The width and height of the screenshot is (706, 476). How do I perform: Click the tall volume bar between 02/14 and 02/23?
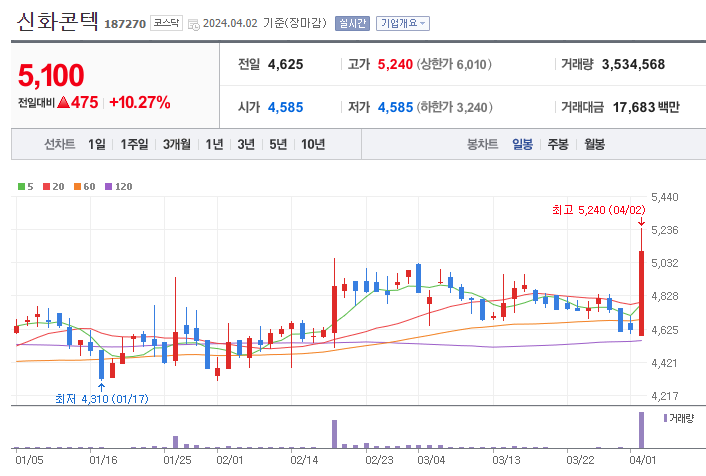pos(334,434)
